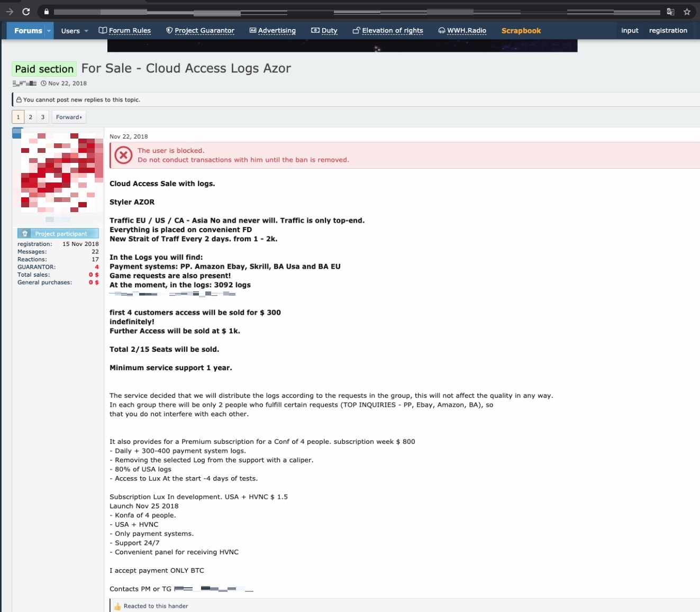Expand the Forums dropdown arrow

[49, 31]
